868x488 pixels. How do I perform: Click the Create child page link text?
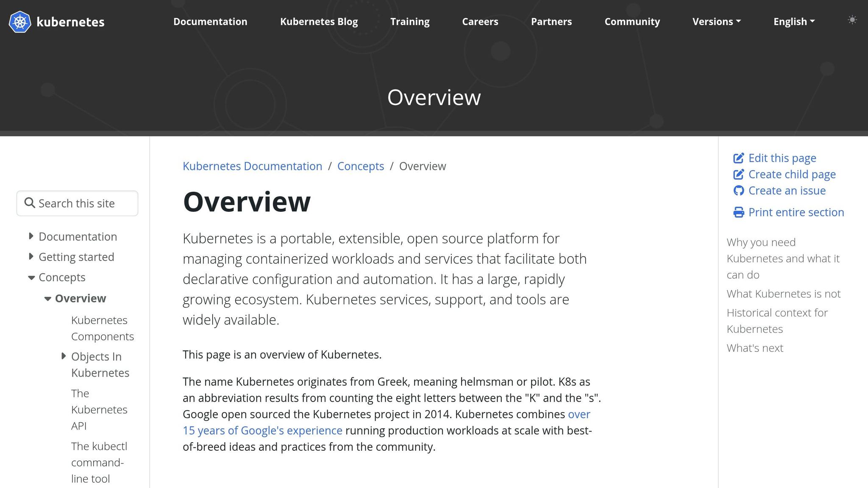coord(792,175)
